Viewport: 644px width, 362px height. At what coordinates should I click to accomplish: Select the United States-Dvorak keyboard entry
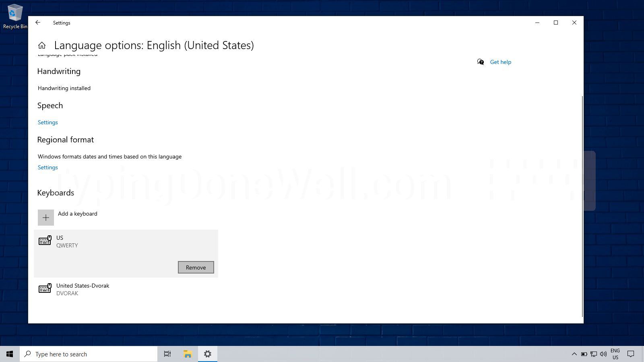point(83,289)
